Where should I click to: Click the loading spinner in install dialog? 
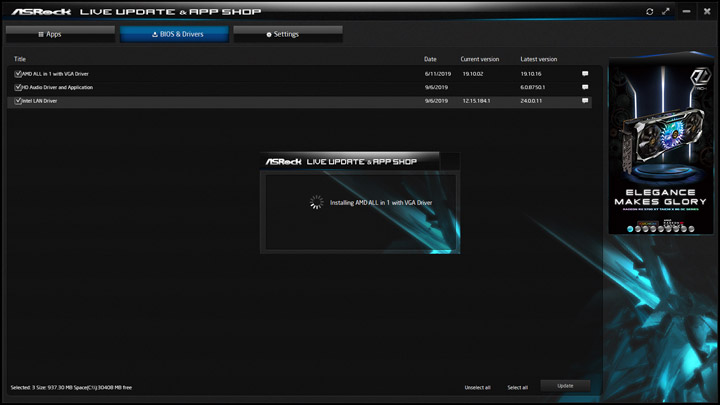click(x=316, y=202)
